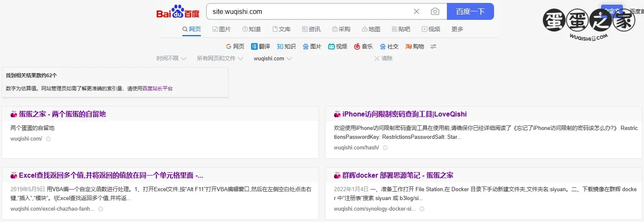This screenshot has width=644, height=222.
Task: Switch to the 视频 tab next to 贴吧
Action: (x=431, y=29)
